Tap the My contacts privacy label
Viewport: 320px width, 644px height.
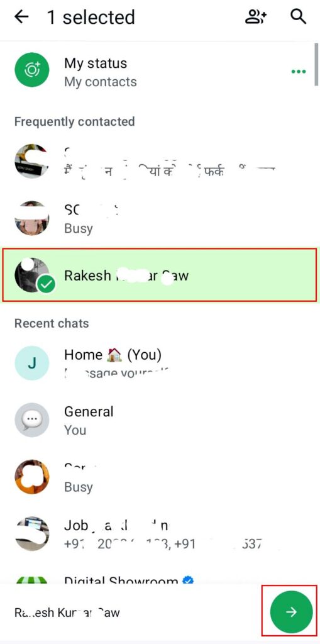(100, 82)
